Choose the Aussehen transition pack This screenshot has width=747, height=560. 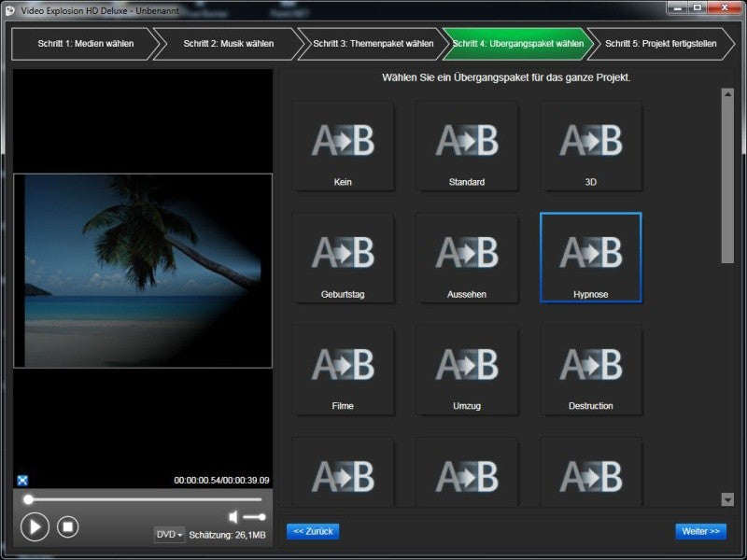[467, 259]
